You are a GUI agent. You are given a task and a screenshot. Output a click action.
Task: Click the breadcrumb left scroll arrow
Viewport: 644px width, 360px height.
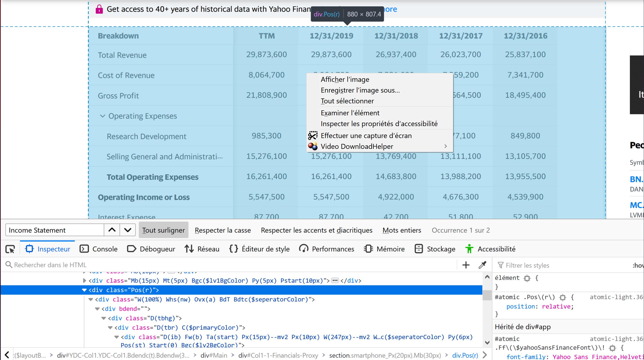7,355
